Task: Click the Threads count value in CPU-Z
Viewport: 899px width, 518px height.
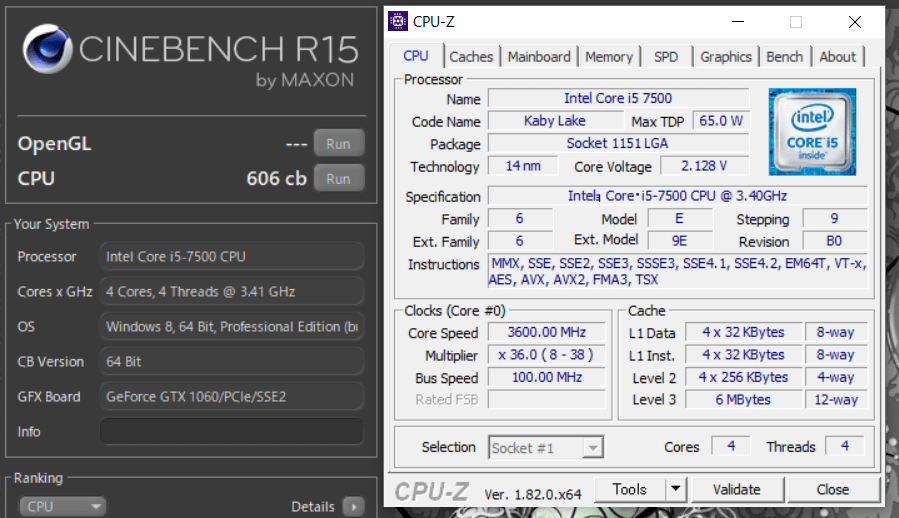Action: point(845,446)
